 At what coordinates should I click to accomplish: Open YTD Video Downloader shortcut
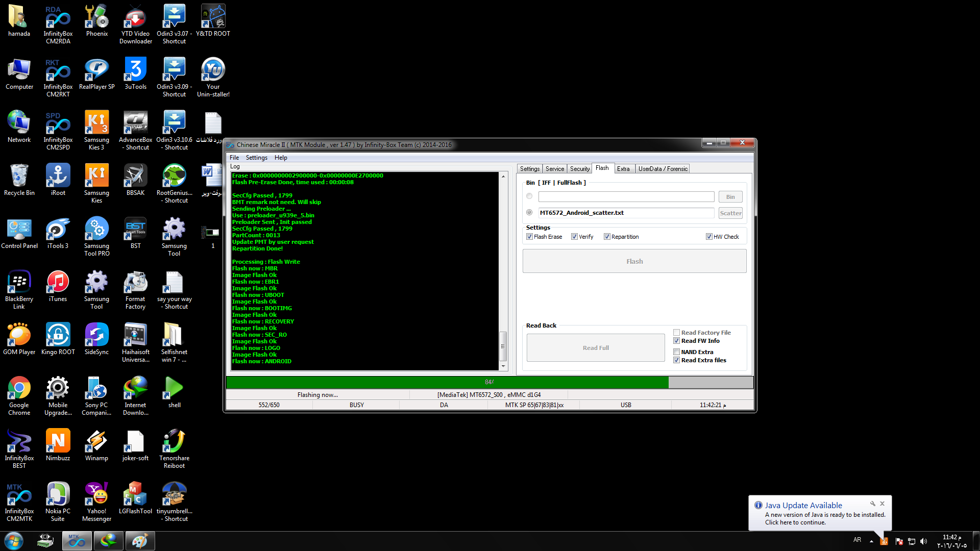pyautogui.click(x=136, y=23)
